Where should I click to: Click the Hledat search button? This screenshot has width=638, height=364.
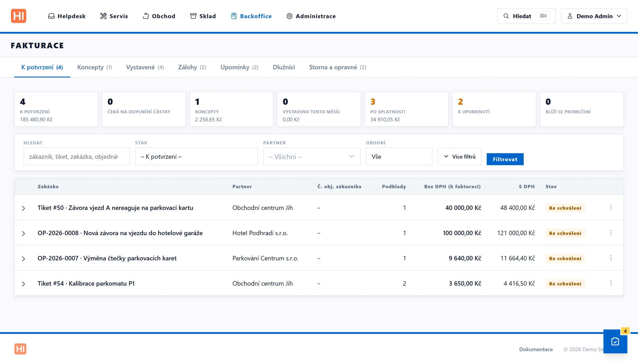click(526, 16)
